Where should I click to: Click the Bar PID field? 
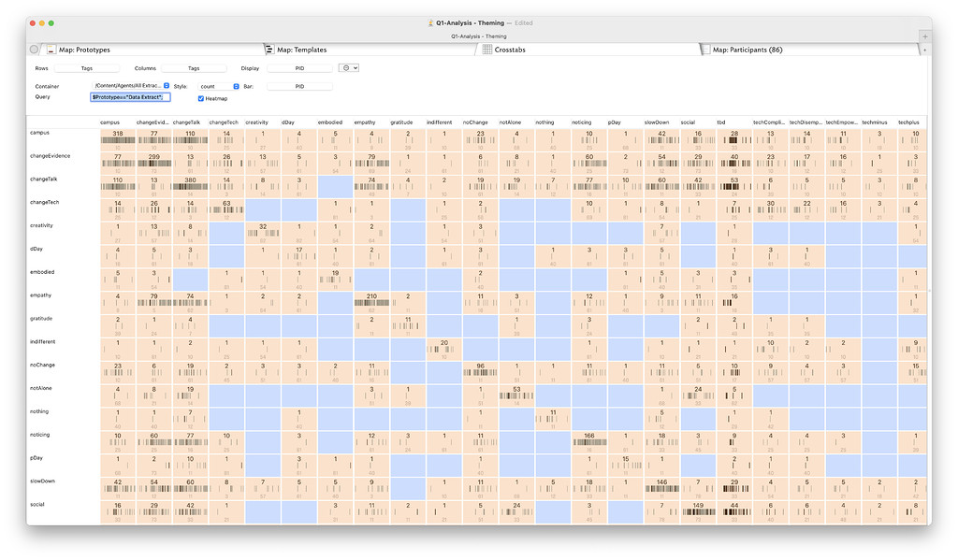point(300,85)
